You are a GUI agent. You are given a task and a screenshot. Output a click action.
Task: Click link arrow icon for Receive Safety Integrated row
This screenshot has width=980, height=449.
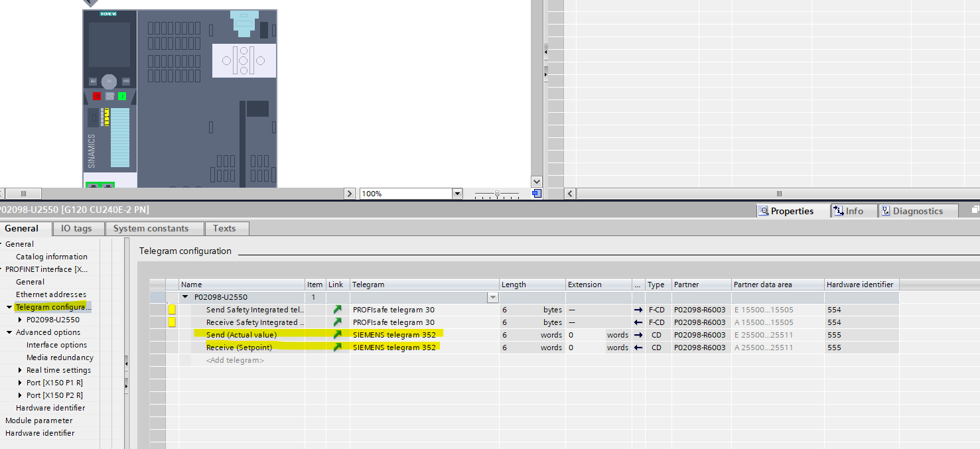[338, 322]
